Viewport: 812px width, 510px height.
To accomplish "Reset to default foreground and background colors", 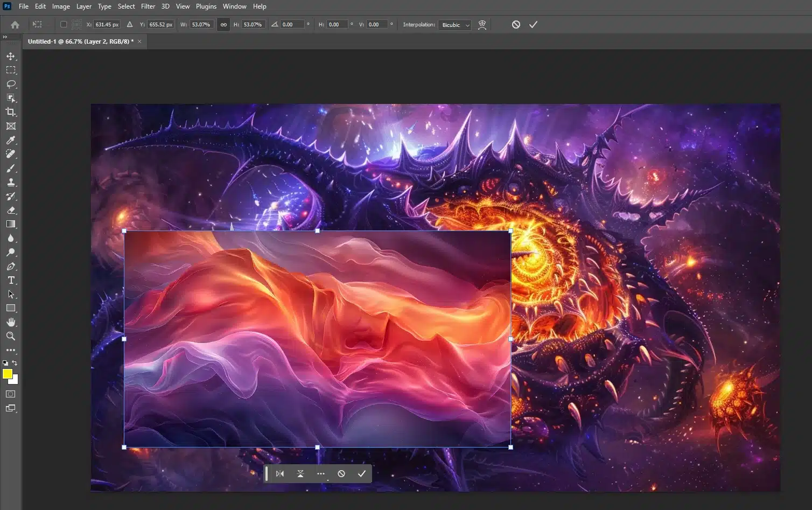I will coord(5,363).
